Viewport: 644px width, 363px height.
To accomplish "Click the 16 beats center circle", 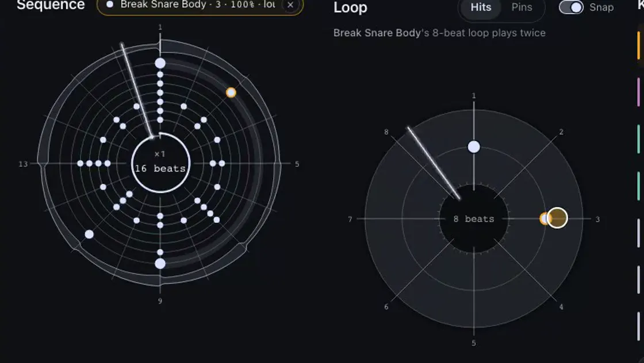I will pos(160,163).
